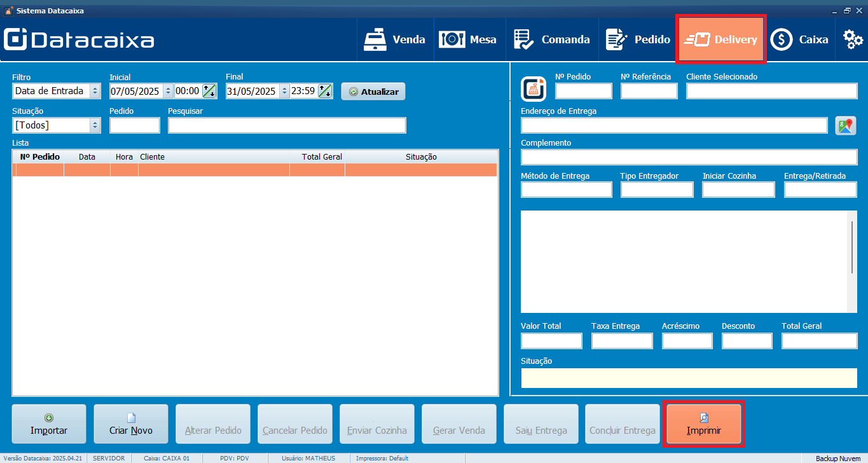This screenshot has width=868, height=463.
Task: Click the order register icon beside Nº Pedido
Action: click(x=534, y=89)
